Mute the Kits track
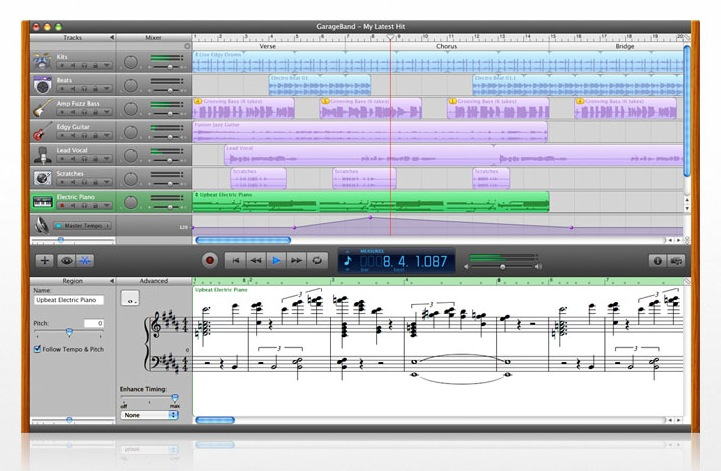Screen dimensions: 721x471 (x=74, y=67)
